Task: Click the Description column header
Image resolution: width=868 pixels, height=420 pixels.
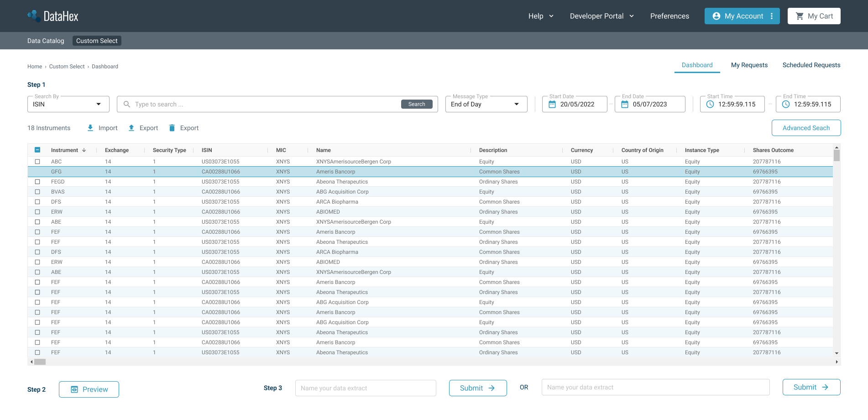Action: [493, 150]
